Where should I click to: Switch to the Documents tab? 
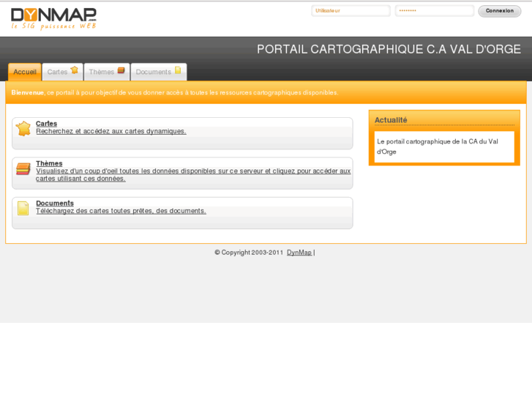[159, 72]
